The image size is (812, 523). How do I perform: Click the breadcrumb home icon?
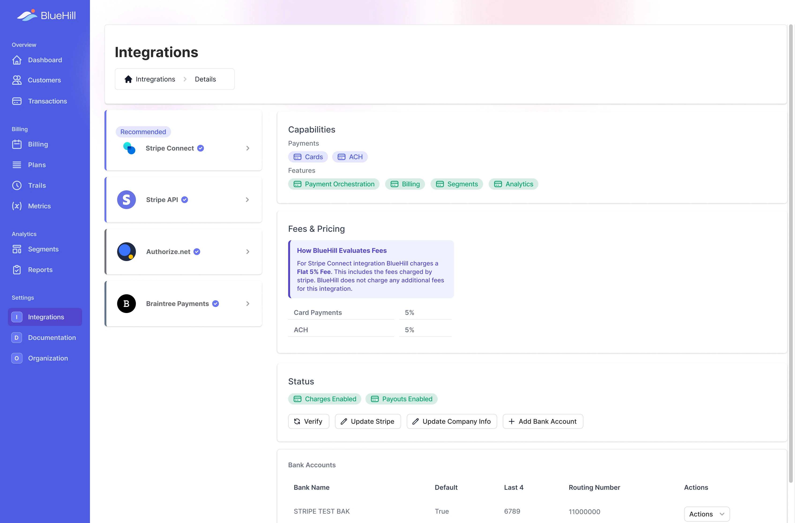128,79
